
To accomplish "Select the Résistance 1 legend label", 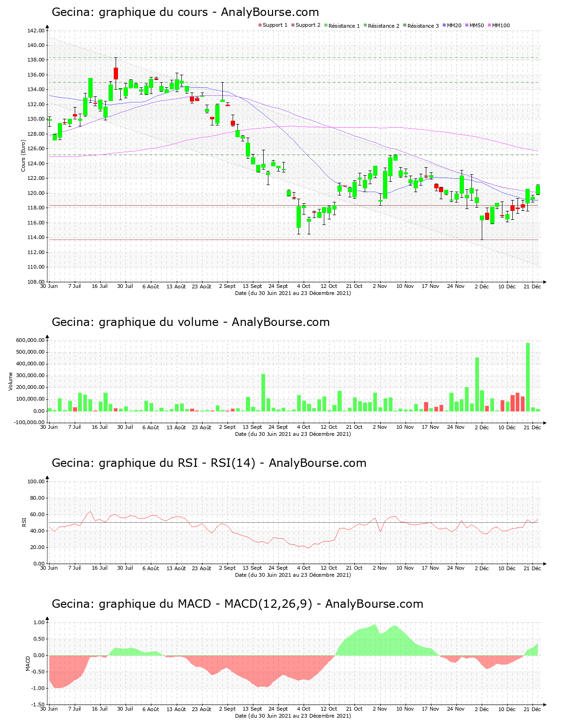I will click(344, 25).
